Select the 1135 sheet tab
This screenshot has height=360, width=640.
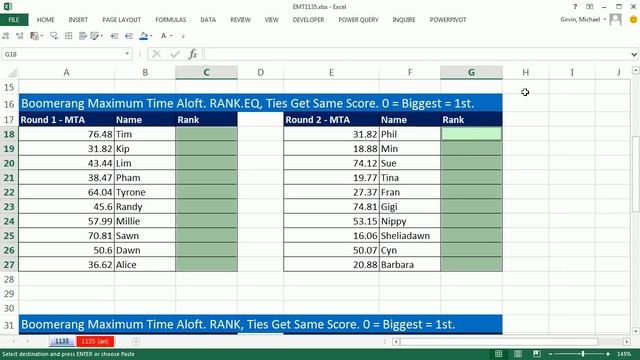62,341
